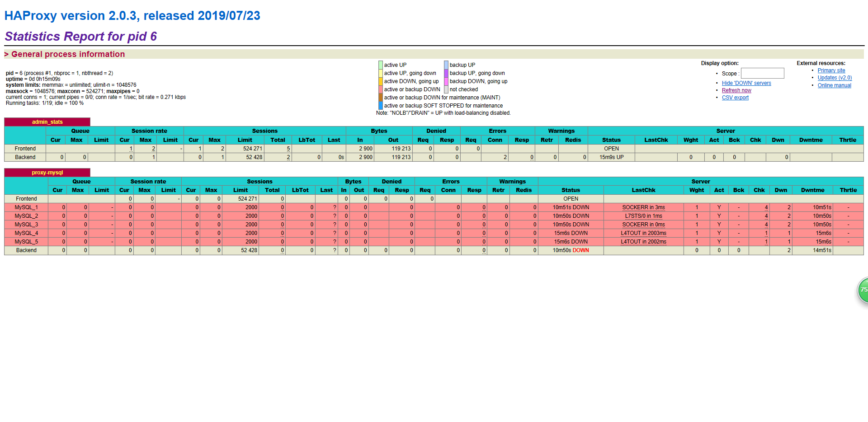868x422 pixels.
Task: Open the Primary site link
Action: (x=831, y=70)
